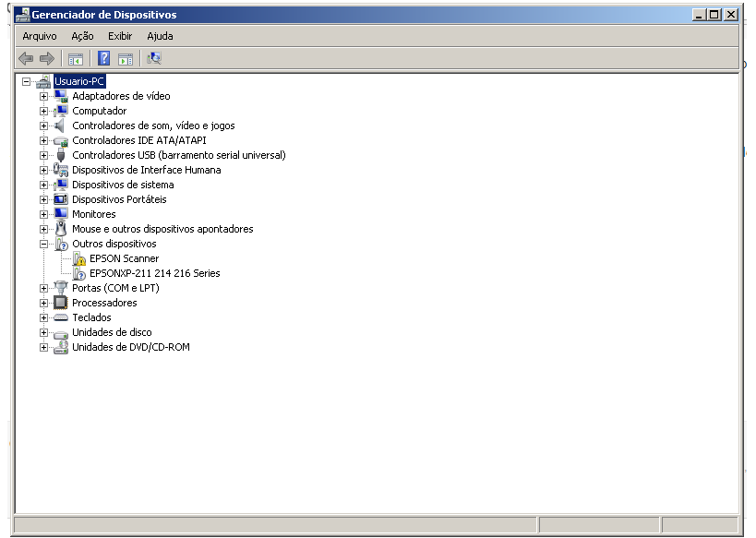Select Teclados label

(91, 317)
